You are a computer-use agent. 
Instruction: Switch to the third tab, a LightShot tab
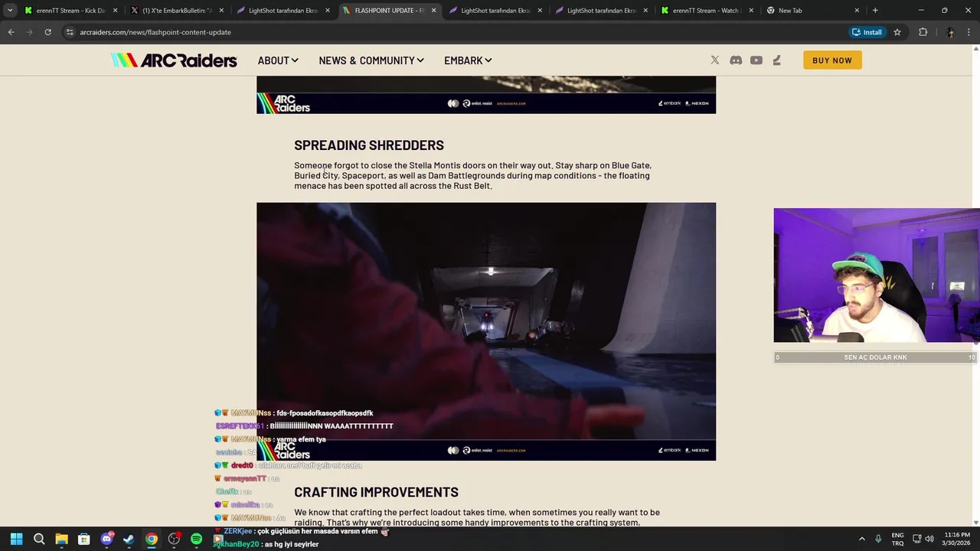[x=283, y=11]
